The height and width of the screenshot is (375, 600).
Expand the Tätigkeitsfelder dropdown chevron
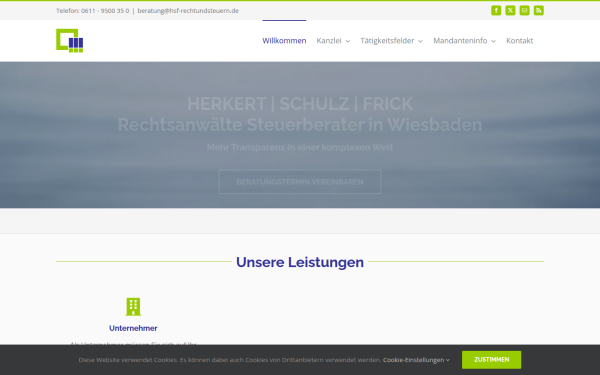[420, 41]
